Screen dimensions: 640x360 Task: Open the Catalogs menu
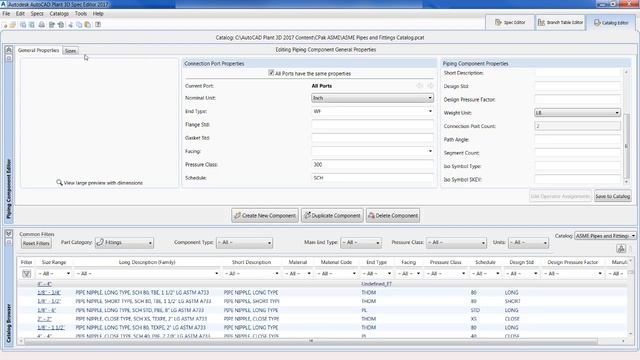[x=59, y=13]
